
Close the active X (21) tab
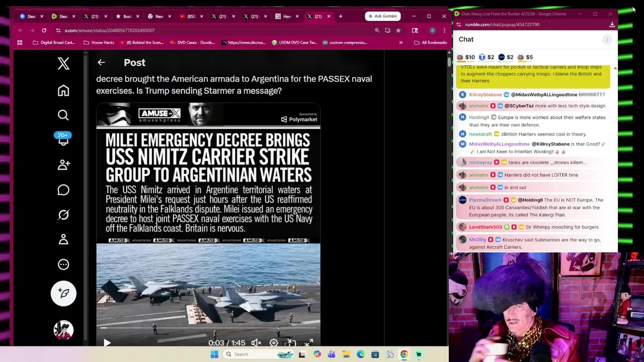click(329, 16)
